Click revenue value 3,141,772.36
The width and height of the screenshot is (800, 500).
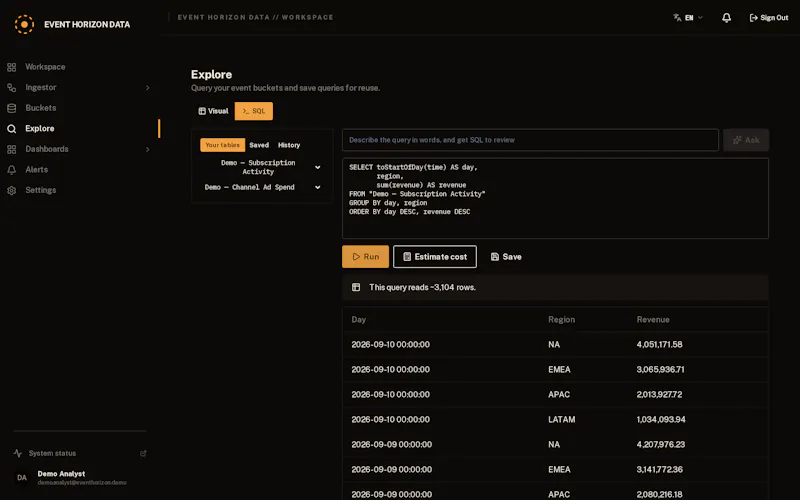(x=659, y=469)
